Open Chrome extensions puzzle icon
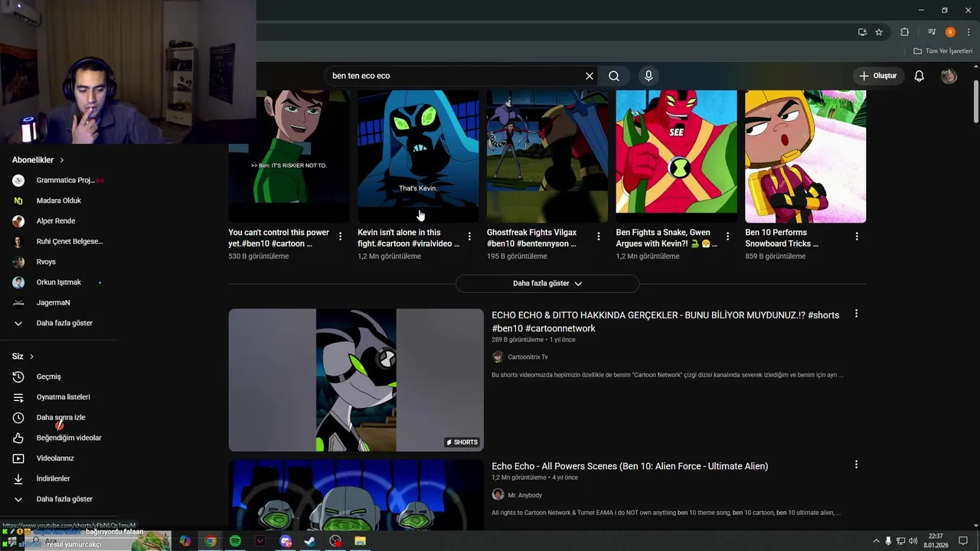Image resolution: width=980 pixels, height=551 pixels. tap(904, 32)
